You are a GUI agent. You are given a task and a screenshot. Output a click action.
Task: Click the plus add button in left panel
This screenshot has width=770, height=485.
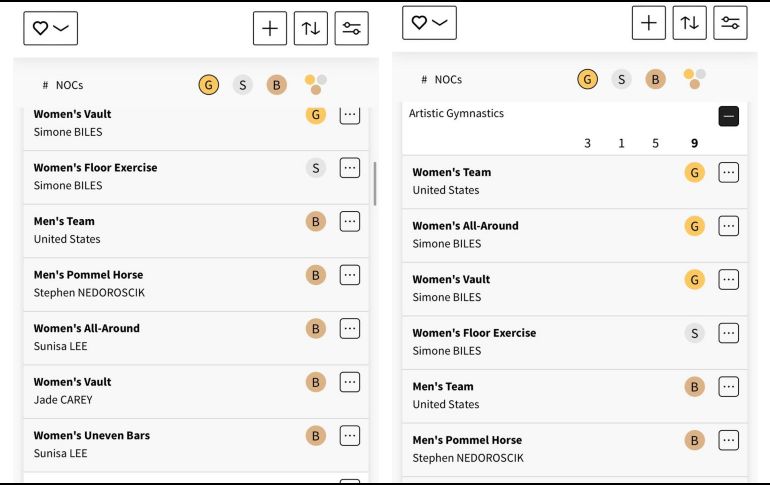pos(270,29)
